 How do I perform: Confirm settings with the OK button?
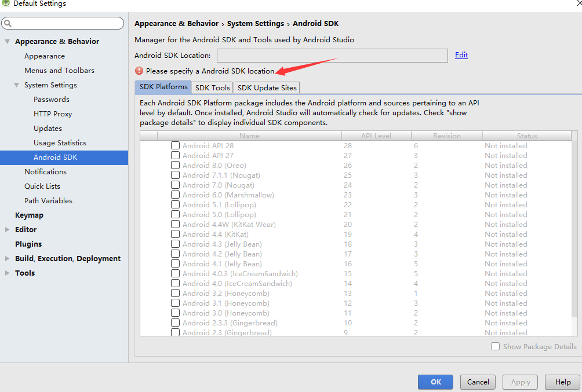436,382
